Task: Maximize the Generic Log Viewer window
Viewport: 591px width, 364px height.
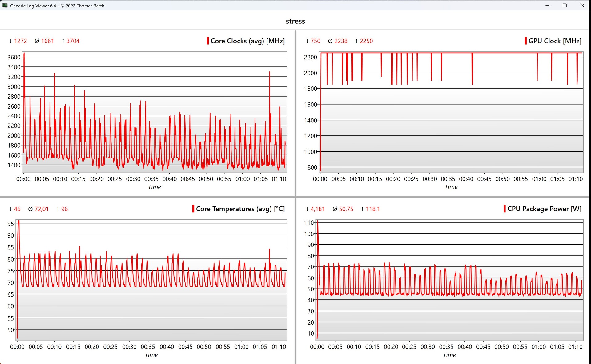Action: pos(565,6)
